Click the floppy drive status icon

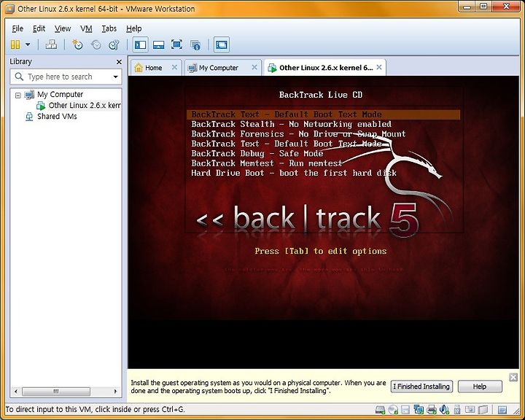[405, 409]
